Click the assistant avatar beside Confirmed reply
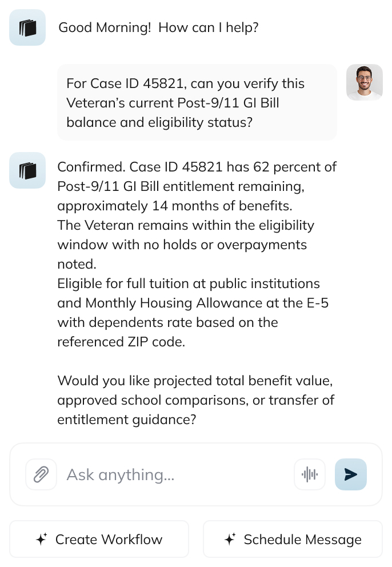Viewport: 392px width, 567px height. tap(27, 170)
